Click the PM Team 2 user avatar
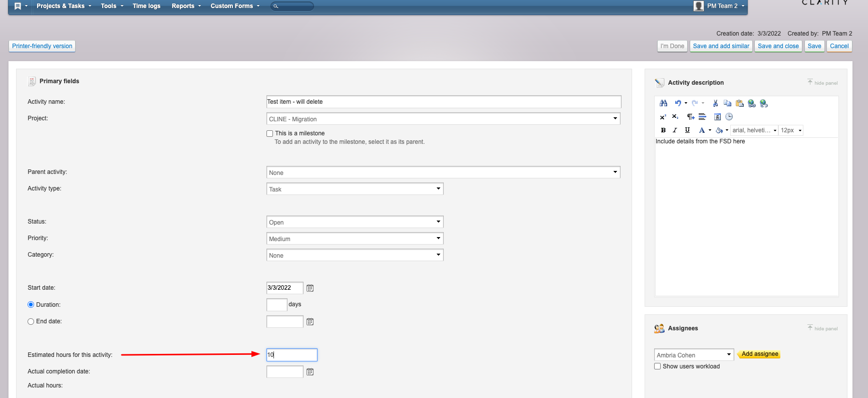The width and height of the screenshot is (868, 398). pos(699,6)
